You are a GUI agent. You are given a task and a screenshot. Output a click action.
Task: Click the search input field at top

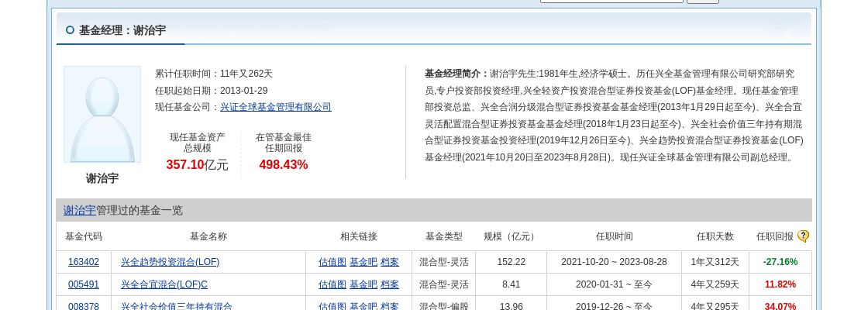[611, 0]
